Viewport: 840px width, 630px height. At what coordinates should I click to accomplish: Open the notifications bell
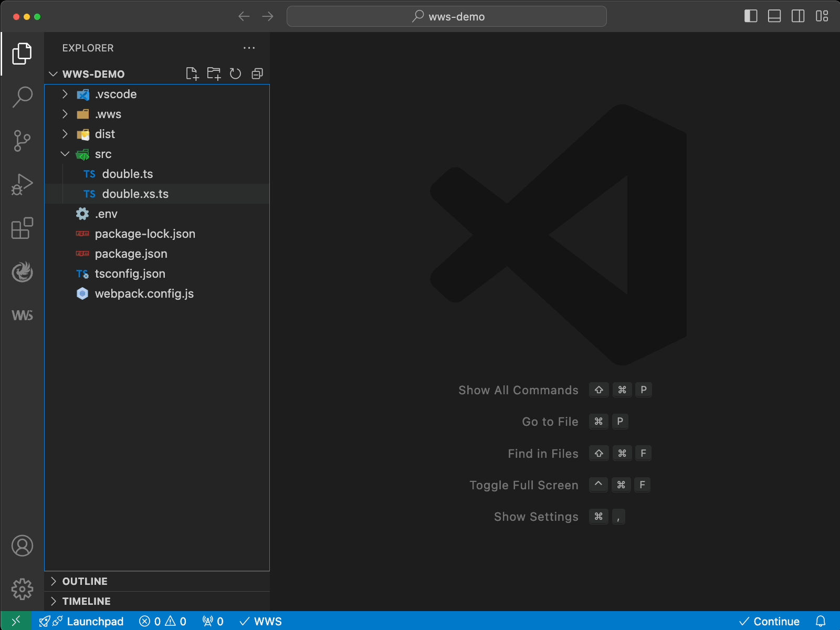click(821, 621)
